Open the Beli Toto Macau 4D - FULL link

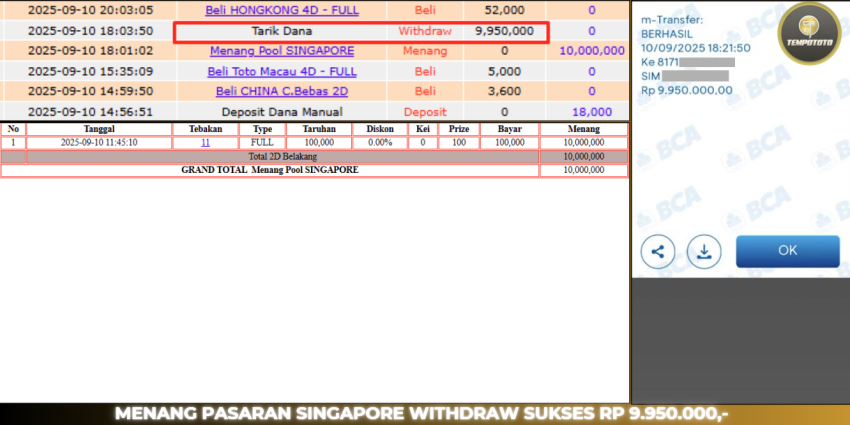click(282, 72)
